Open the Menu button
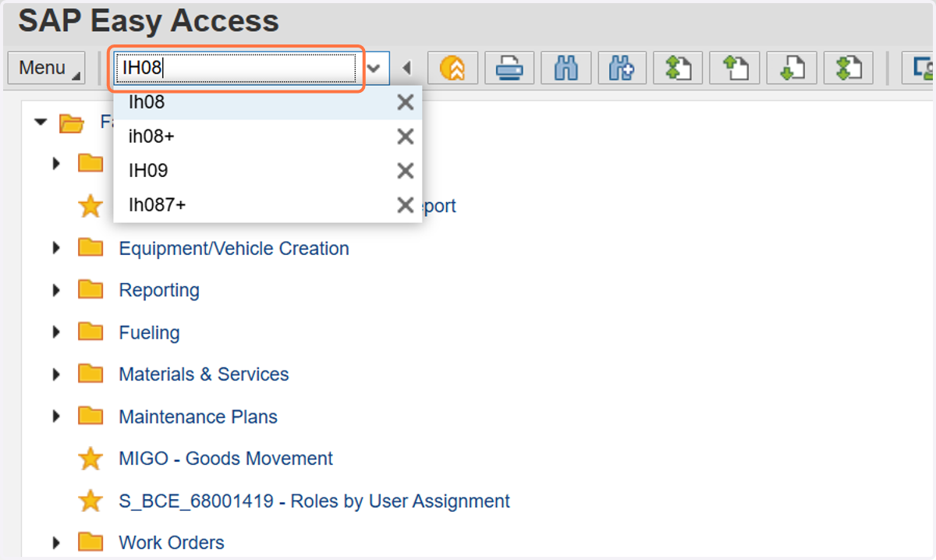This screenshot has width=936, height=560. coord(46,69)
